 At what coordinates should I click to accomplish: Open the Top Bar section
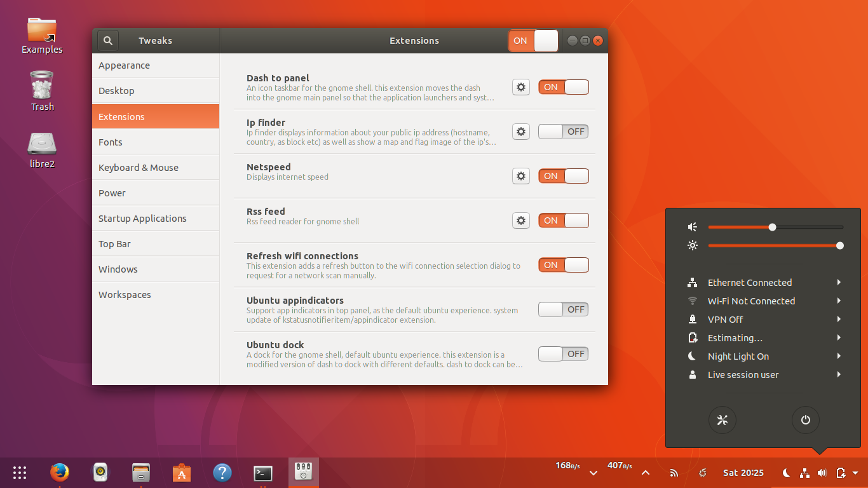(x=156, y=244)
